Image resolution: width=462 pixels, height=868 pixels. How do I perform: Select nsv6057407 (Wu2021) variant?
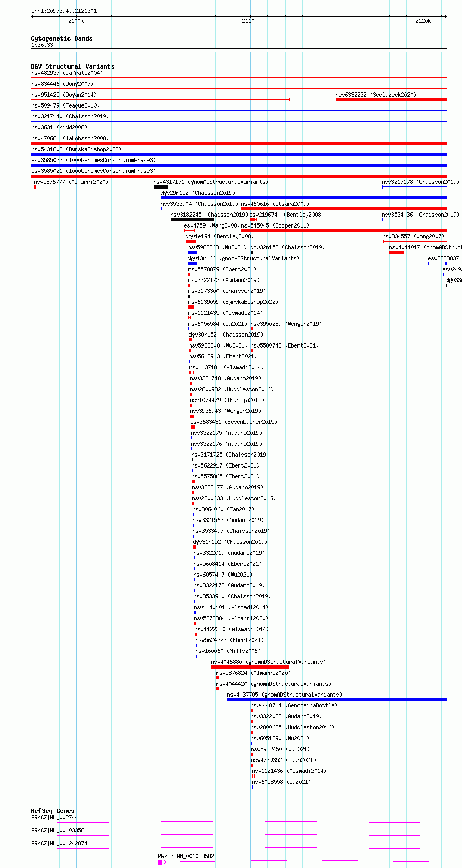[x=223, y=575]
